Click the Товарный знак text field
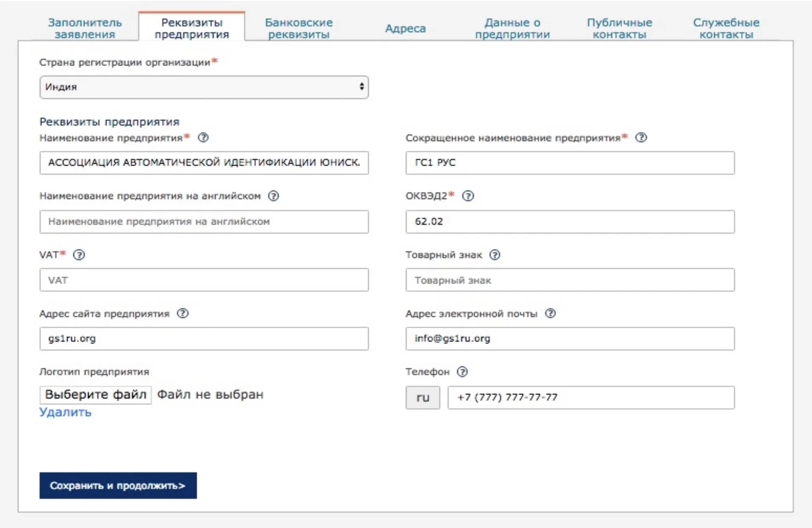The height and width of the screenshot is (528, 812). pos(570,280)
